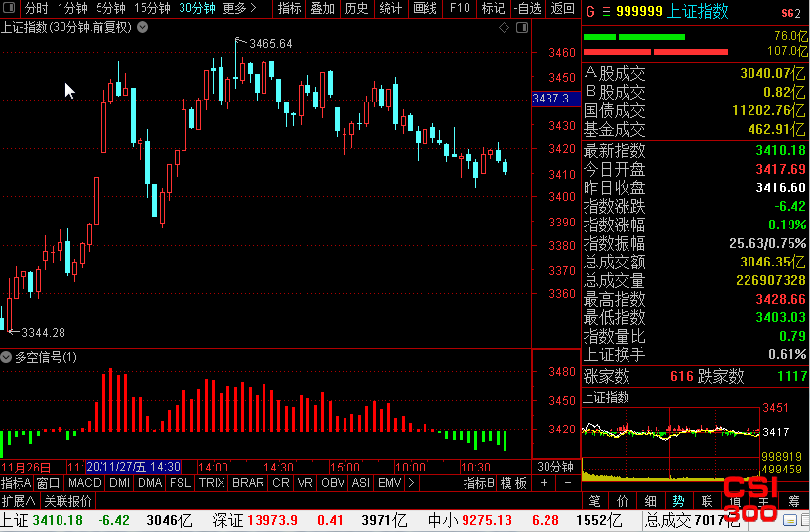Switch indicator to TRIX

[212, 483]
